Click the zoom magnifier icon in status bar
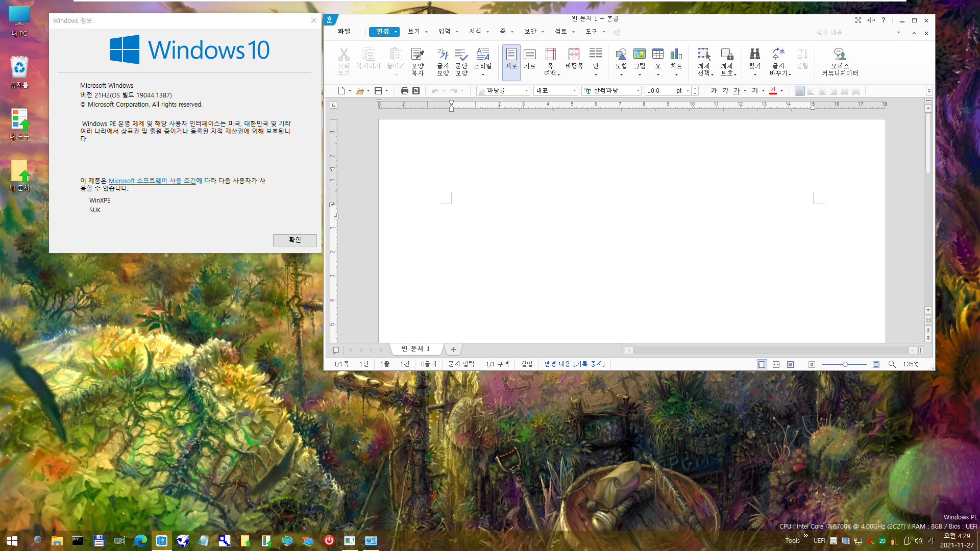Image resolution: width=980 pixels, height=551 pixels. click(x=892, y=364)
